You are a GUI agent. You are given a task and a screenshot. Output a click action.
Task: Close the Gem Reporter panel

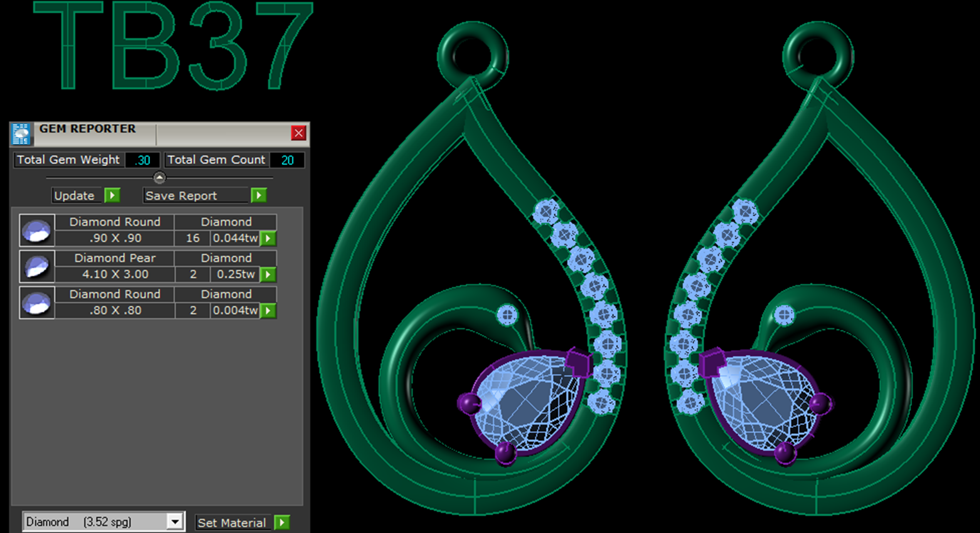point(298,133)
